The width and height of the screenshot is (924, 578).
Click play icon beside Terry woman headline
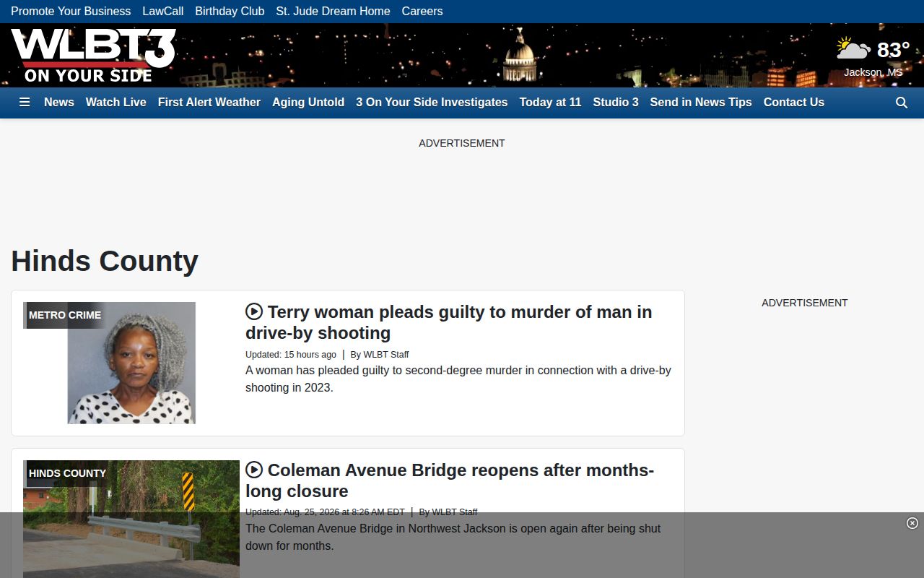254,311
